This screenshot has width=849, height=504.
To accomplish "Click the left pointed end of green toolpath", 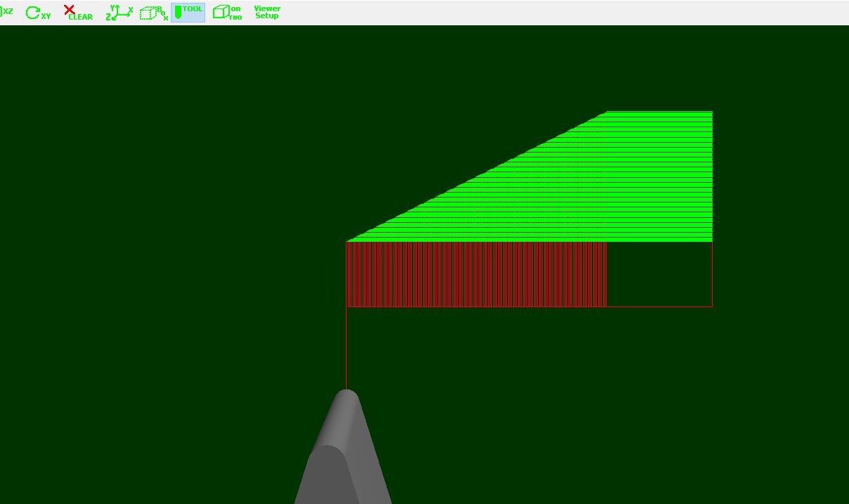I will click(349, 240).
